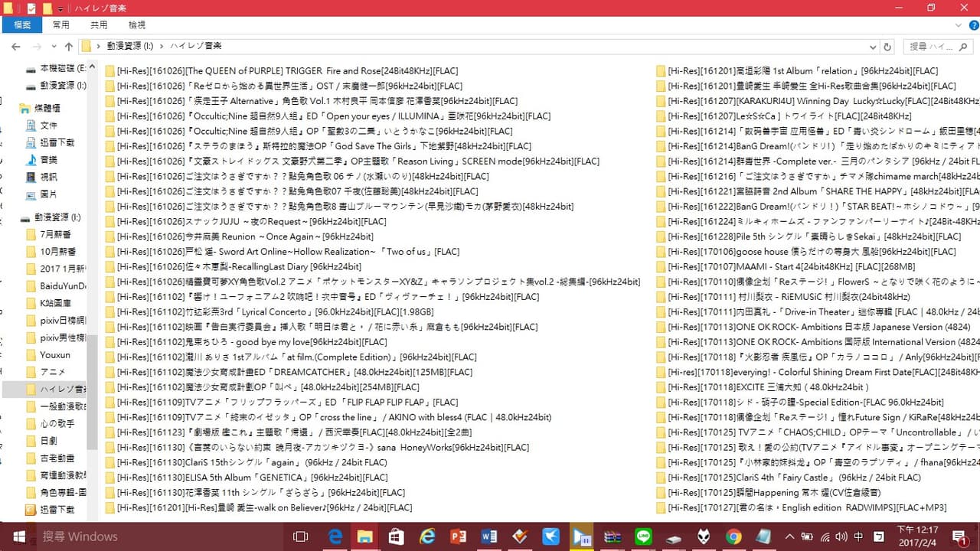Select the Reゼロ OST 末廣健一郎 folder

tap(283, 86)
